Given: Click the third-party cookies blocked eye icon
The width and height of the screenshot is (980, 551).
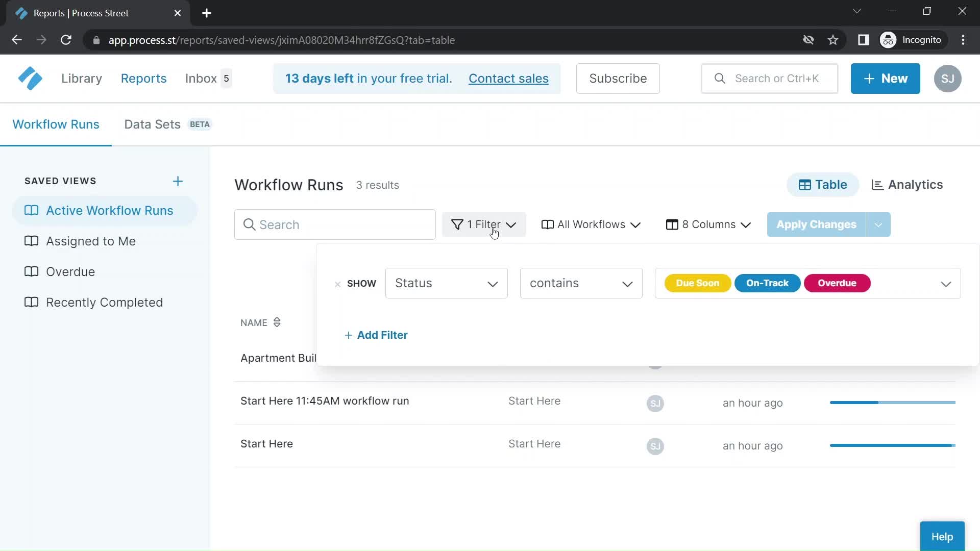Looking at the screenshot, I should tap(808, 40).
